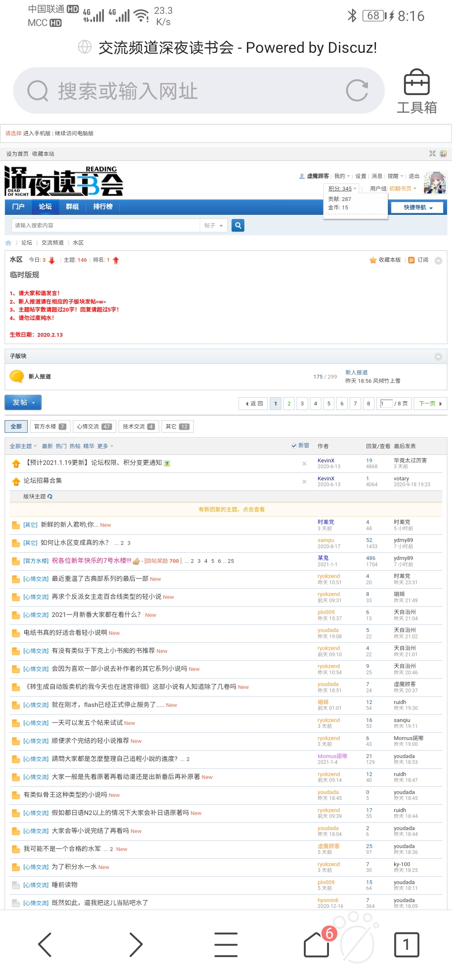Expand the 提醒 dropdown

coord(395,176)
